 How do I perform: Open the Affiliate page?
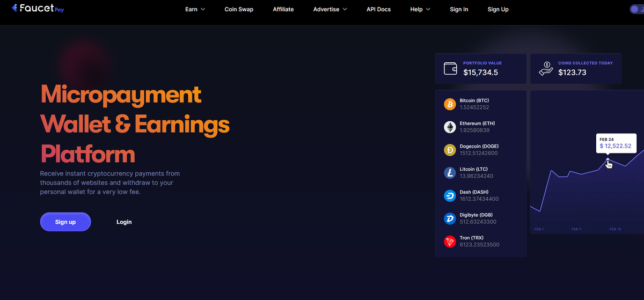(283, 9)
